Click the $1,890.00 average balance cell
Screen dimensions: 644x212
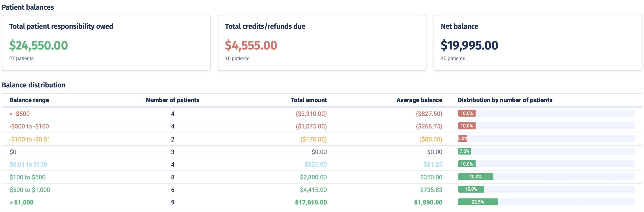point(428,202)
